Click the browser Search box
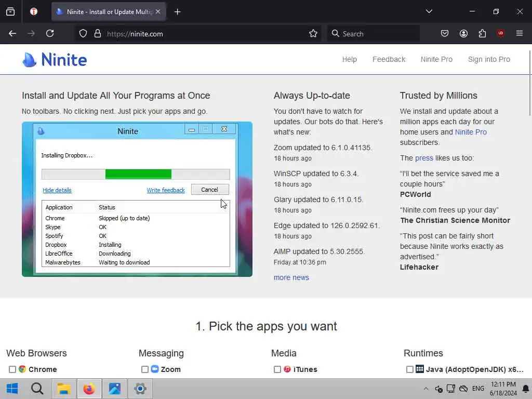Screen dimensions: 532x399 [x=373, y=34]
